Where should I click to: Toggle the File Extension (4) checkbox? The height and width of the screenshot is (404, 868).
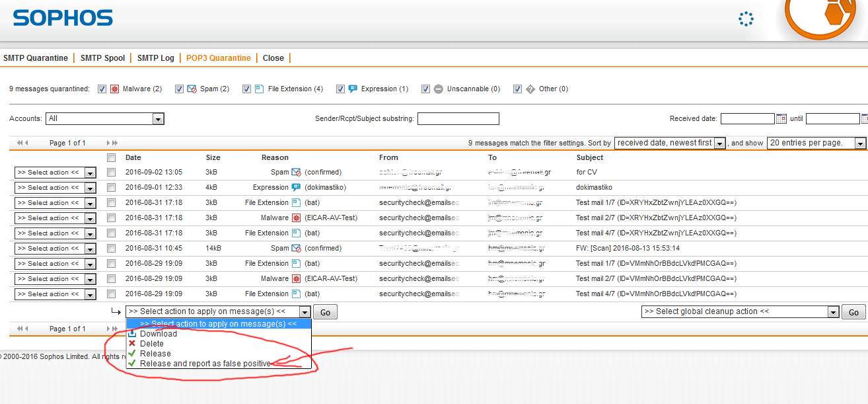(x=246, y=89)
